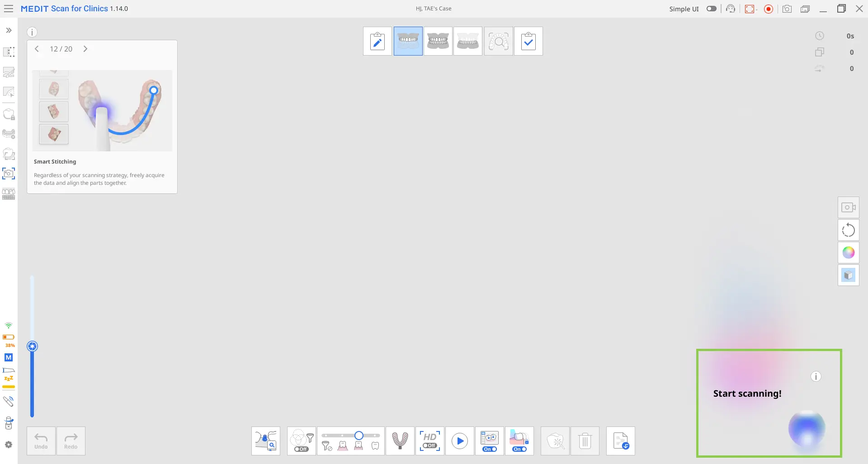This screenshot has height=464, width=868.
Task: Go to the previous tip
Action: 37,49
